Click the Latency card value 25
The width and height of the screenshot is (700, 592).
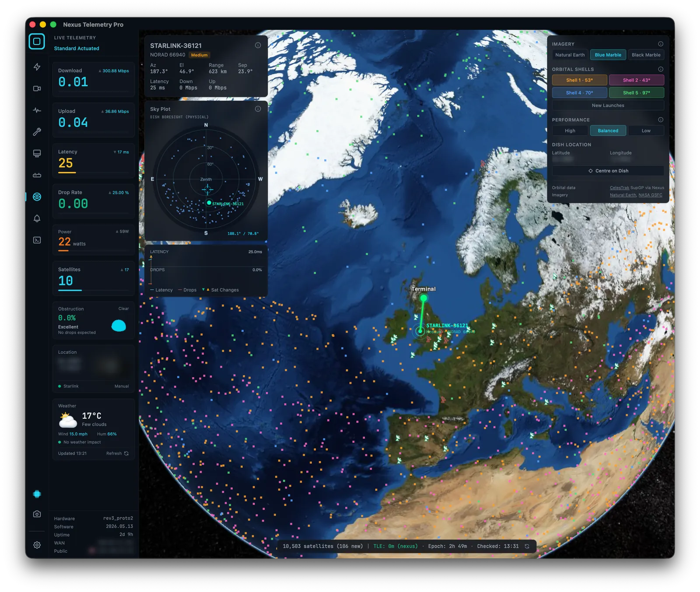(x=66, y=163)
